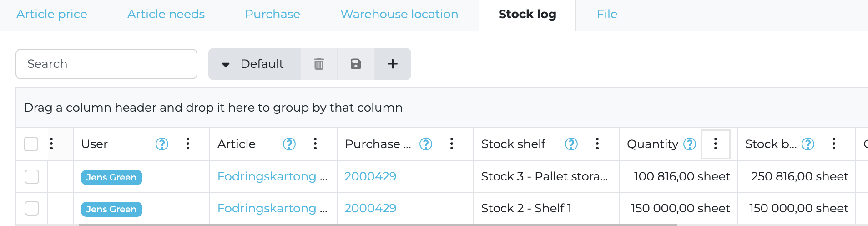
Task: Show help for Stock shelf column
Action: (571, 144)
